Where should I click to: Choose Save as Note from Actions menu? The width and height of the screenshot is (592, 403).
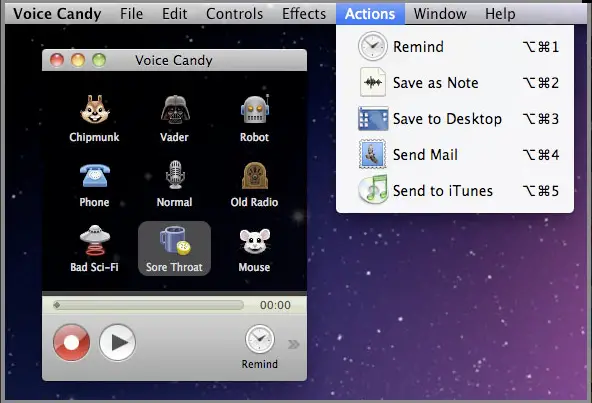tap(455, 83)
